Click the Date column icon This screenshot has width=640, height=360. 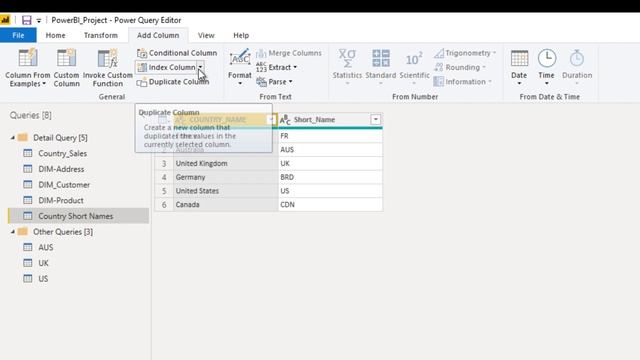click(519, 58)
